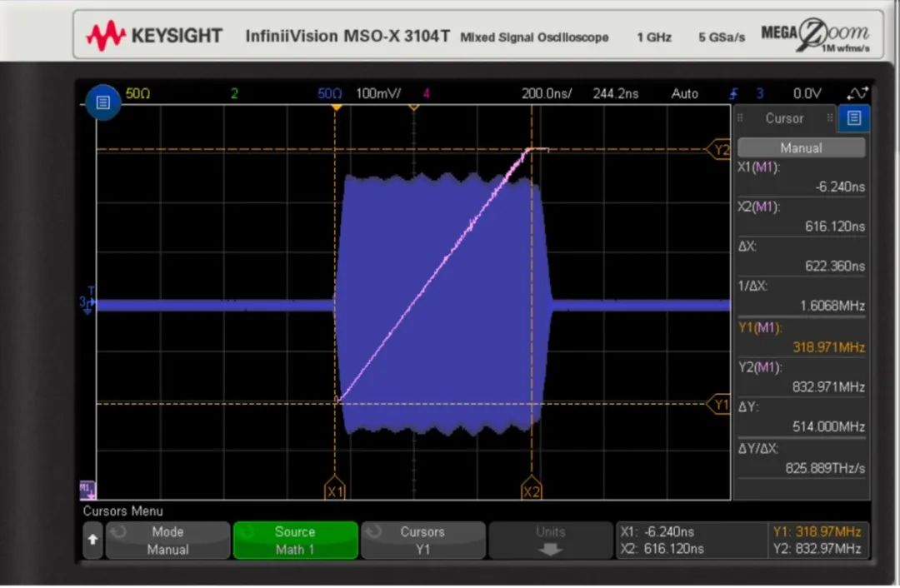Click the 100mV/ vertical scale value

378,93
